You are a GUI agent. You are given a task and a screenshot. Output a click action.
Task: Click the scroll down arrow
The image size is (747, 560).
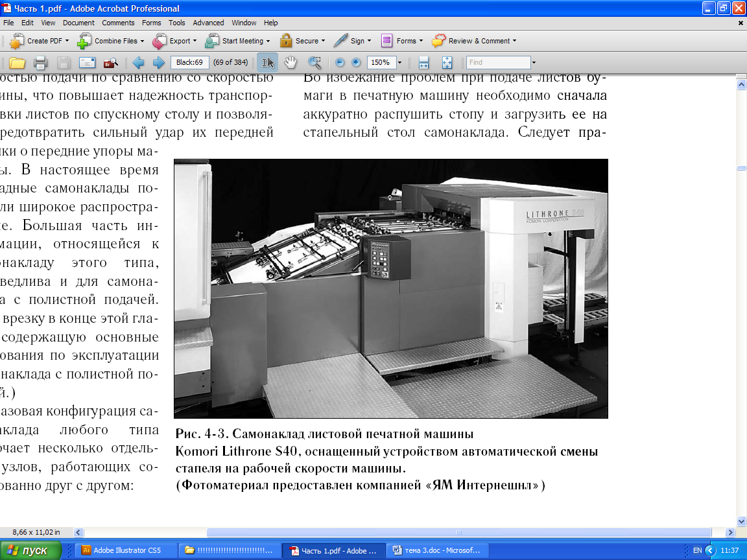coord(741,521)
